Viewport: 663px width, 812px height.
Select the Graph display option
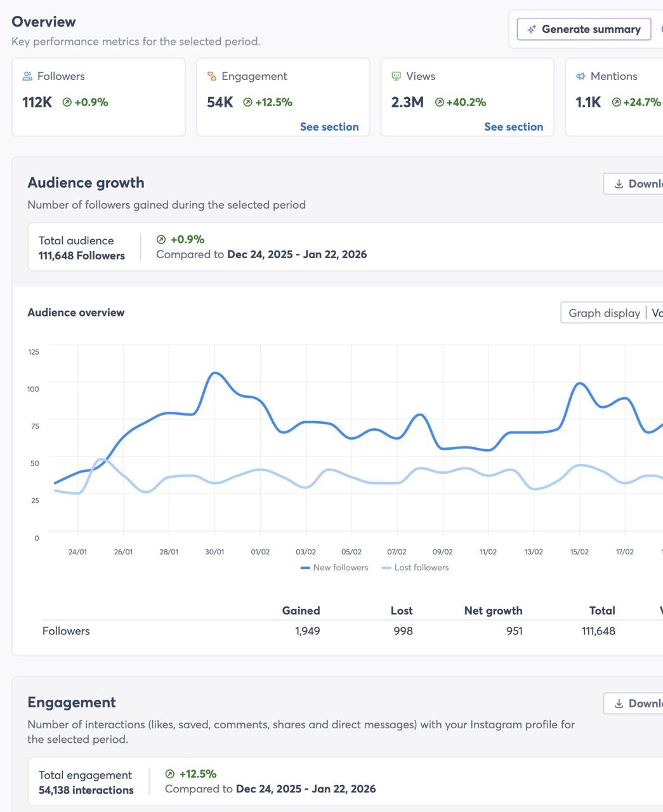tap(604, 313)
